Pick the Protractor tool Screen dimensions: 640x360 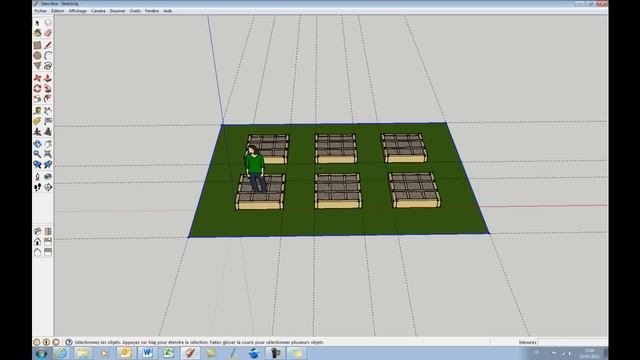[x=38, y=121]
